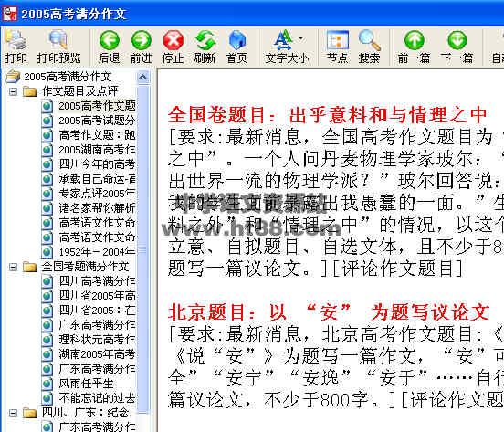Open heading link 北京题目：以“安”为题写议论文
The width and height of the screenshot is (504, 432).
click(x=329, y=311)
